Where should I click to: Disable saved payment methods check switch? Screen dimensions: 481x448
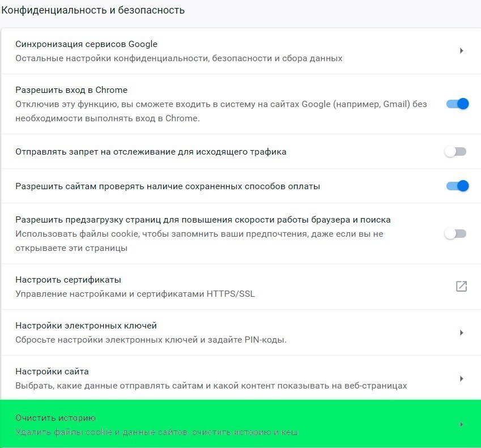click(457, 186)
